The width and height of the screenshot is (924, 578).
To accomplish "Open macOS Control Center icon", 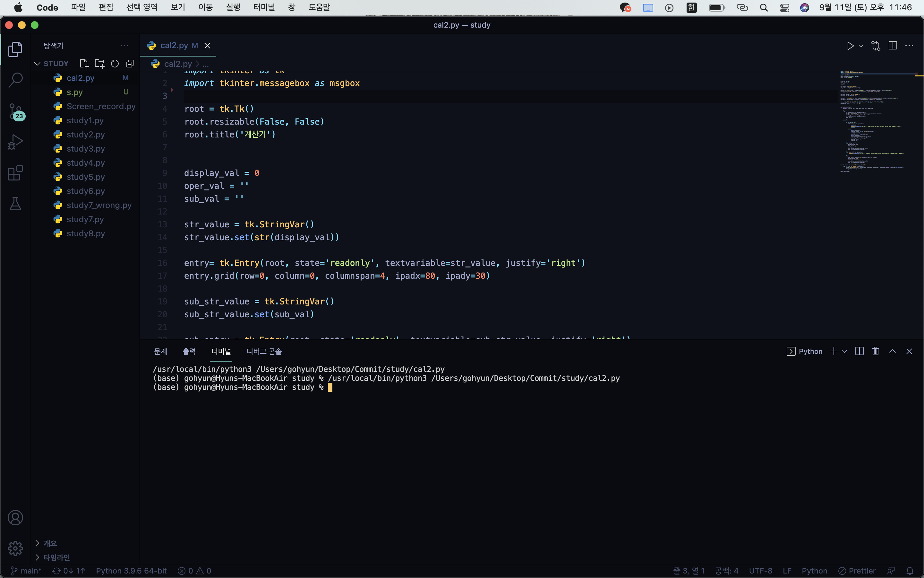I will 785,8.
